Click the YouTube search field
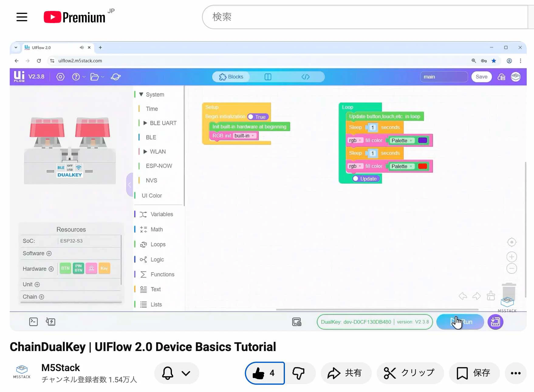Image resolution: width=534 pixels, height=392 pixels. [x=365, y=17]
